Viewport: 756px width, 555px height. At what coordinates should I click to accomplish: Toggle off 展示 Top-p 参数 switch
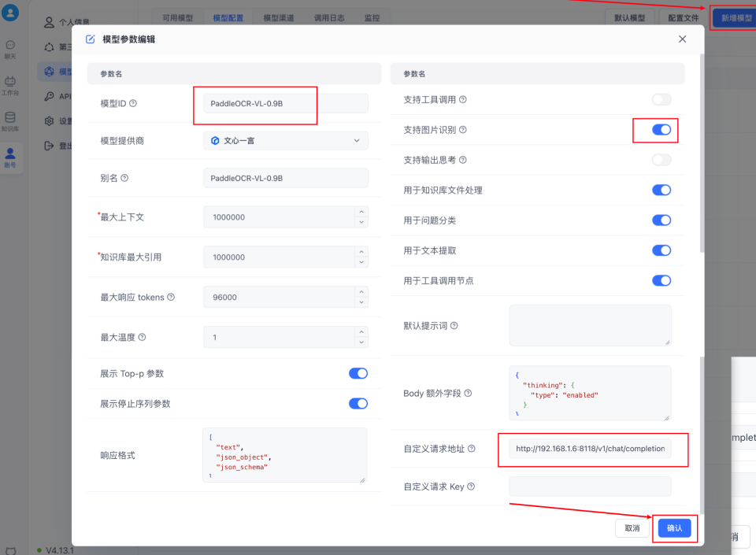[358, 373]
